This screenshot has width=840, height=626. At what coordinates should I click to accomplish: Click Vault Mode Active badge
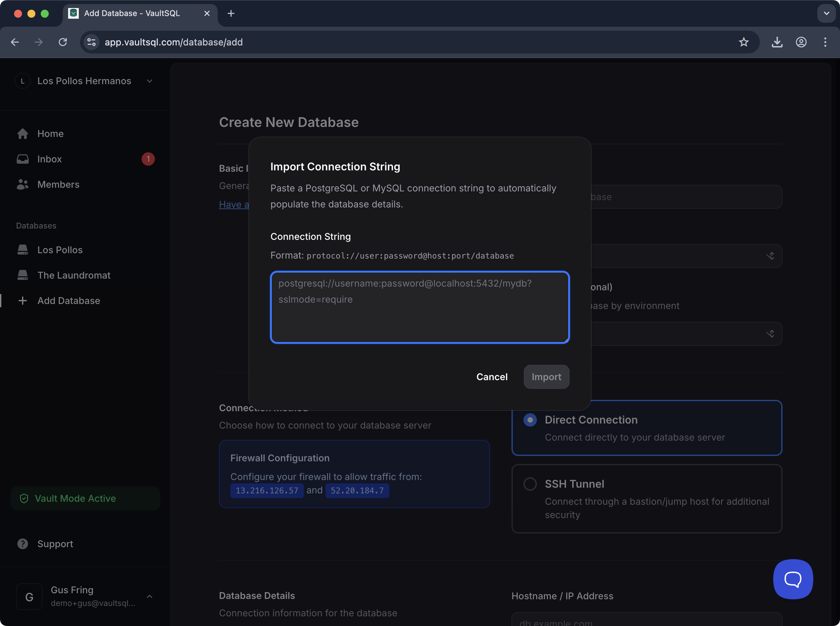[85, 498]
